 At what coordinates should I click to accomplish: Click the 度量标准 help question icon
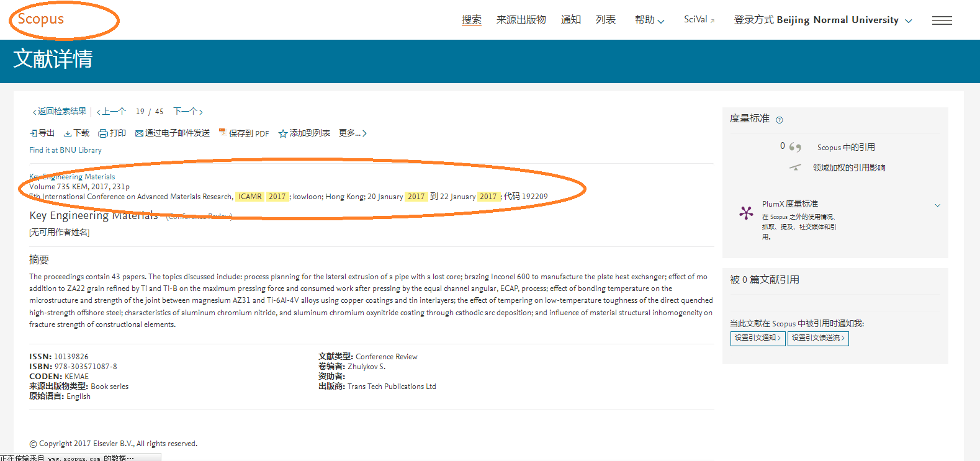780,120
